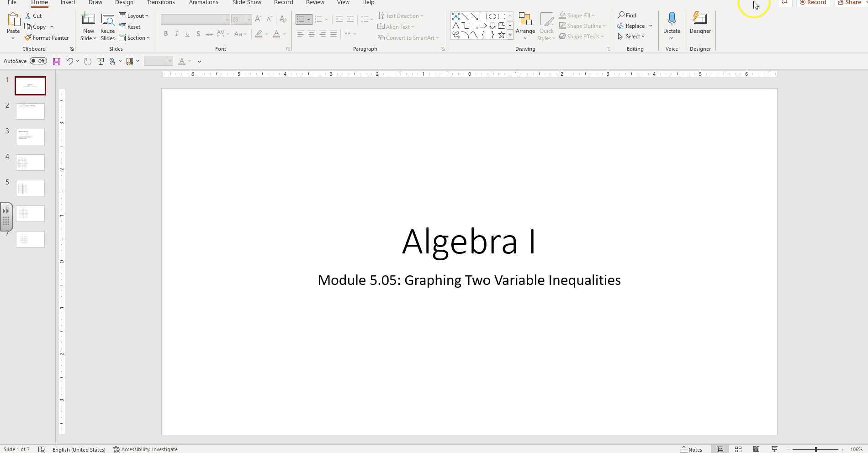The image size is (868, 453).
Task: Click Decrease Font Size icon
Action: (269, 19)
